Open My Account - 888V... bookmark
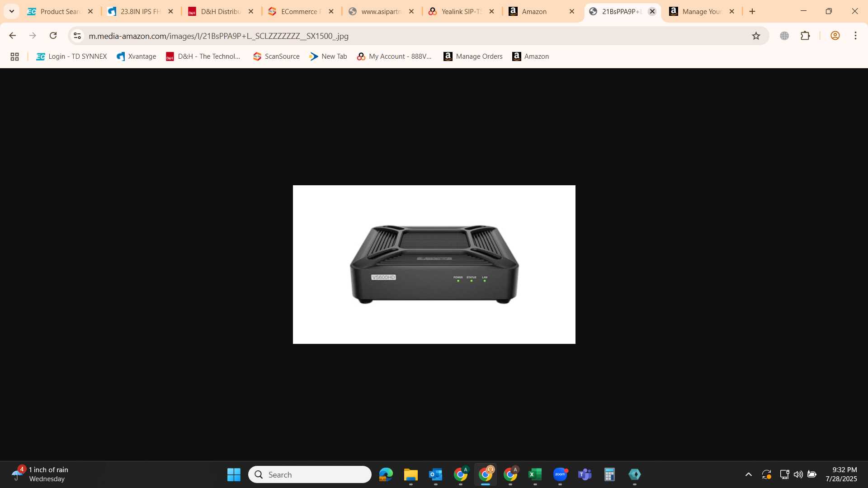Viewport: 868px width, 488px height. coord(394,56)
